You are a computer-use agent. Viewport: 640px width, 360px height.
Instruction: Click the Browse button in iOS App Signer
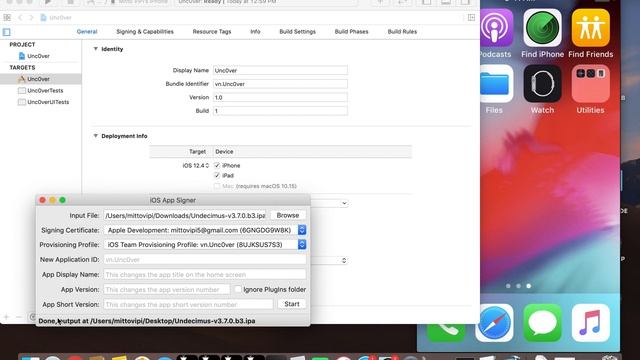288,215
